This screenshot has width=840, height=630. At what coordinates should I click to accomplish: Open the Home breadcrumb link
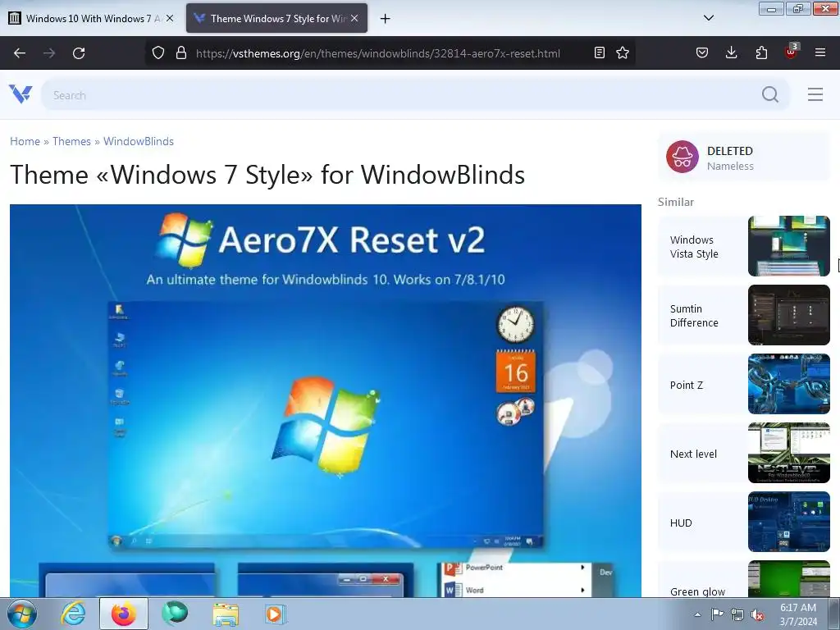[x=25, y=141]
